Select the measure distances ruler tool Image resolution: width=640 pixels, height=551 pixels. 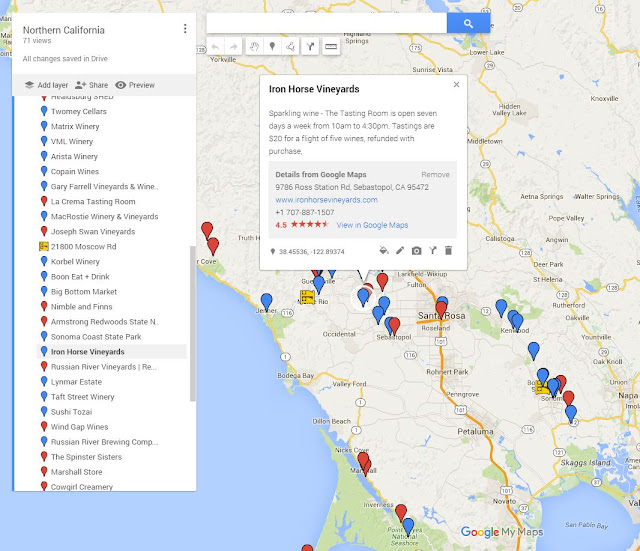click(331, 47)
